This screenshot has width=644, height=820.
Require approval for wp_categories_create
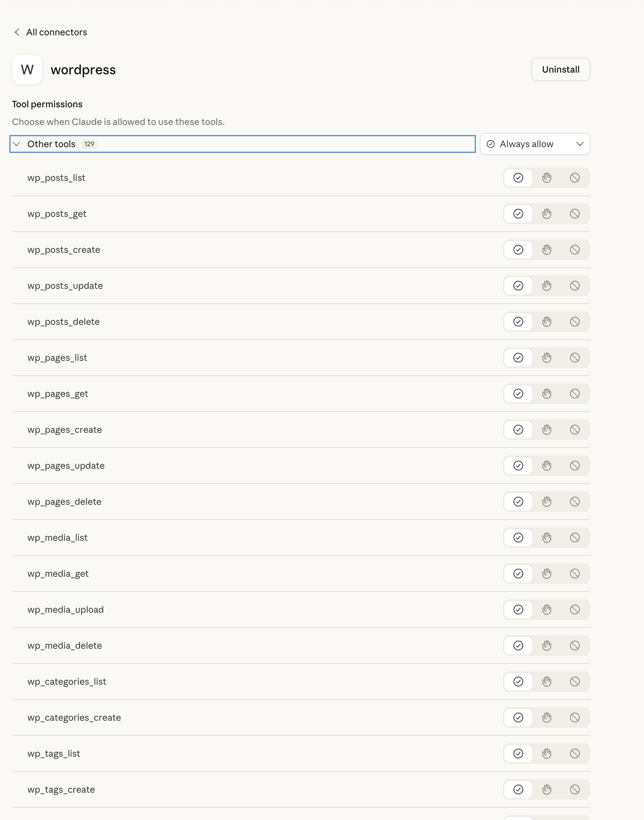click(547, 717)
